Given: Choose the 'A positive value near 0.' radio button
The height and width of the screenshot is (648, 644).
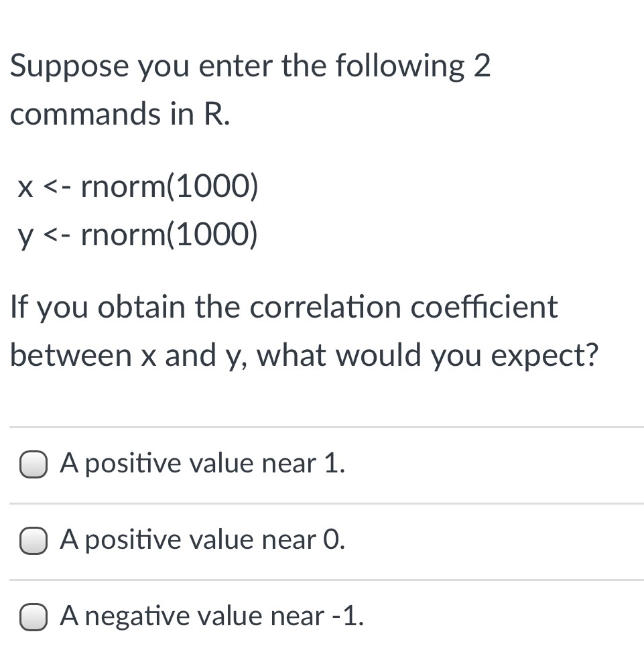Looking at the screenshot, I should point(32,540).
